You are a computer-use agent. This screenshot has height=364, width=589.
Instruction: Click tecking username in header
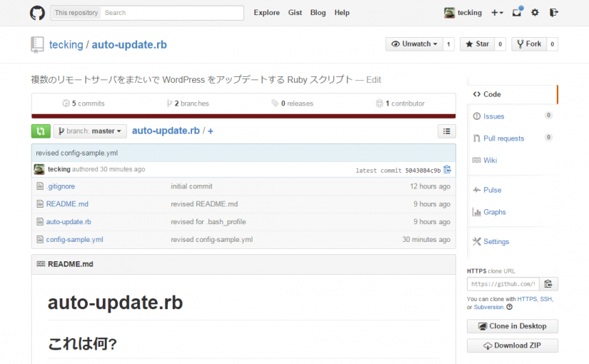(x=470, y=12)
